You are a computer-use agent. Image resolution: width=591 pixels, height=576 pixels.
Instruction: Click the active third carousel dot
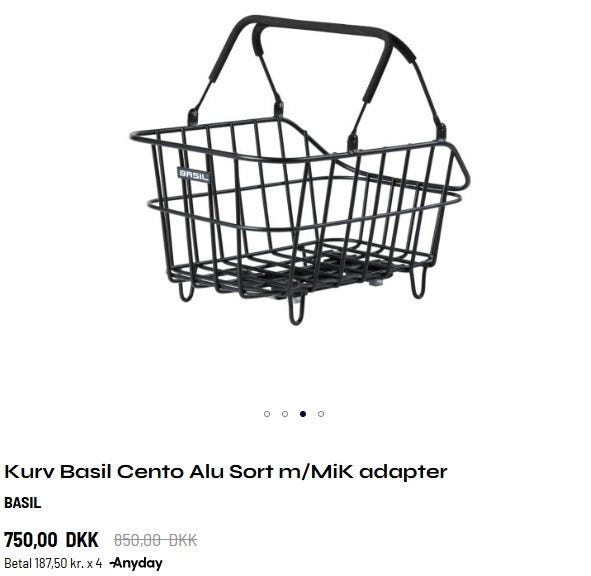coord(303,414)
